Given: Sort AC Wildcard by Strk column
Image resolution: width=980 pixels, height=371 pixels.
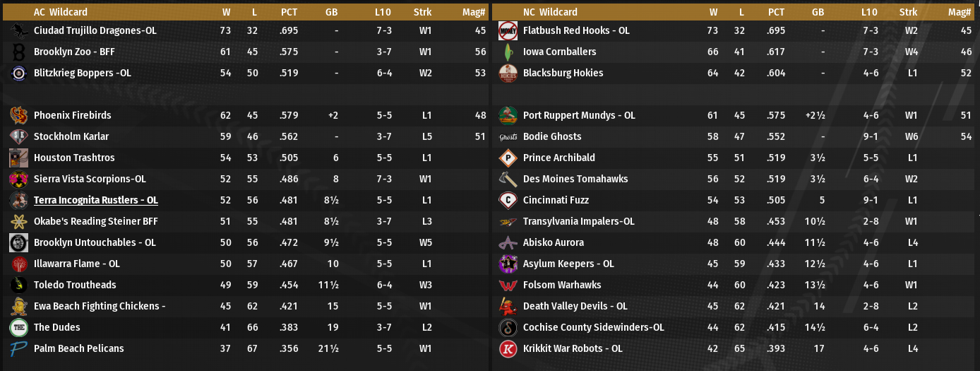Looking at the screenshot, I should tap(423, 12).
